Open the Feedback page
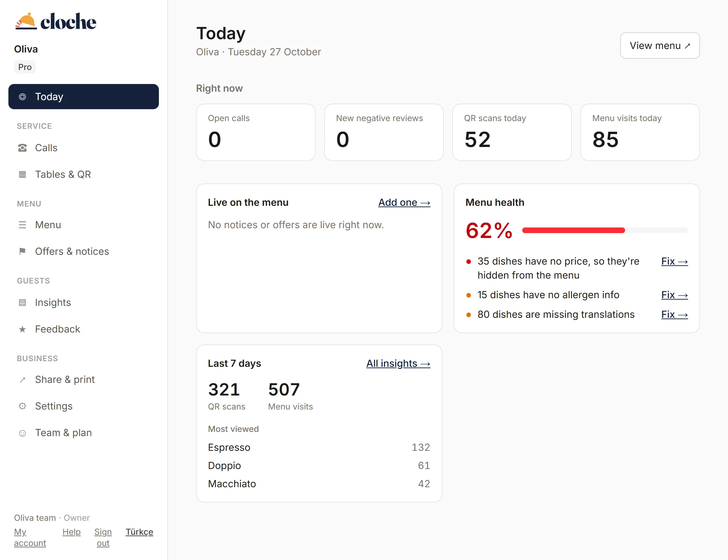 pos(84,329)
